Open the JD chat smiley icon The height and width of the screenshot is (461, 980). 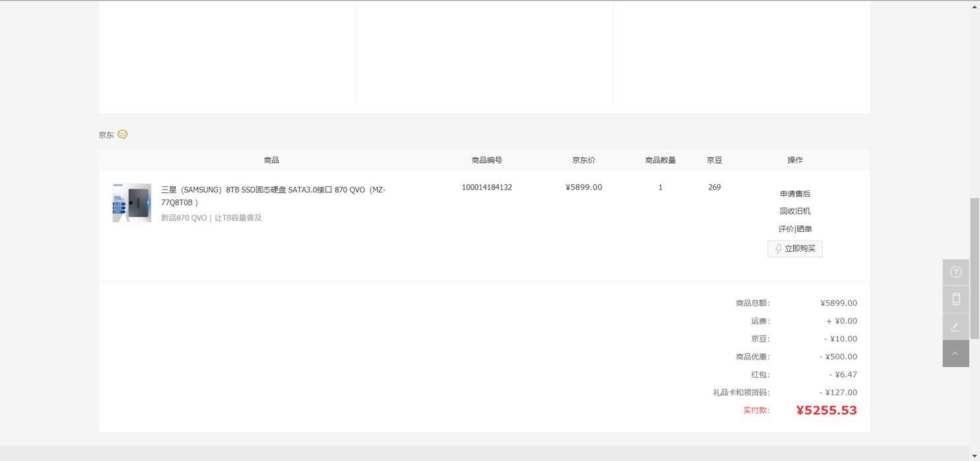pyautogui.click(x=123, y=134)
